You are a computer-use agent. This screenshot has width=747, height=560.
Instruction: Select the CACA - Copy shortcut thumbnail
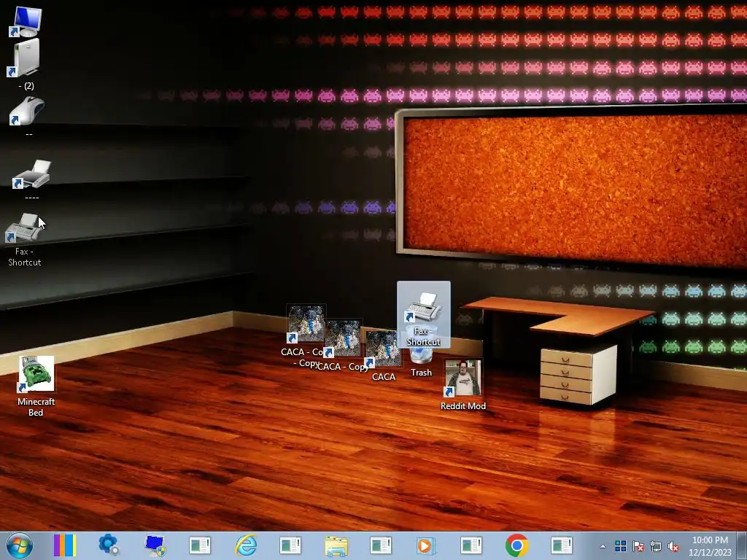pyautogui.click(x=343, y=338)
